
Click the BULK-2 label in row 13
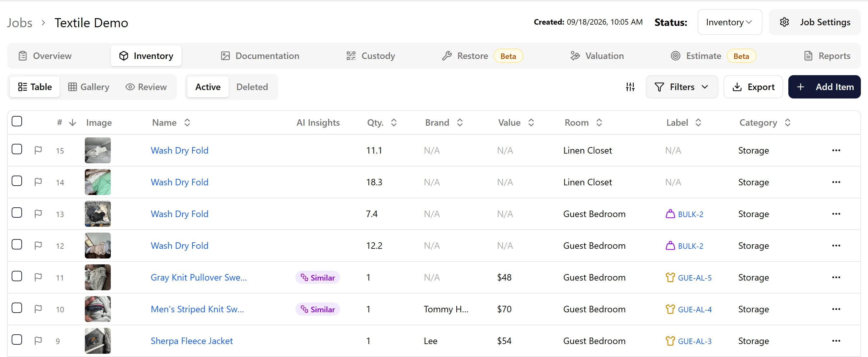(x=684, y=214)
